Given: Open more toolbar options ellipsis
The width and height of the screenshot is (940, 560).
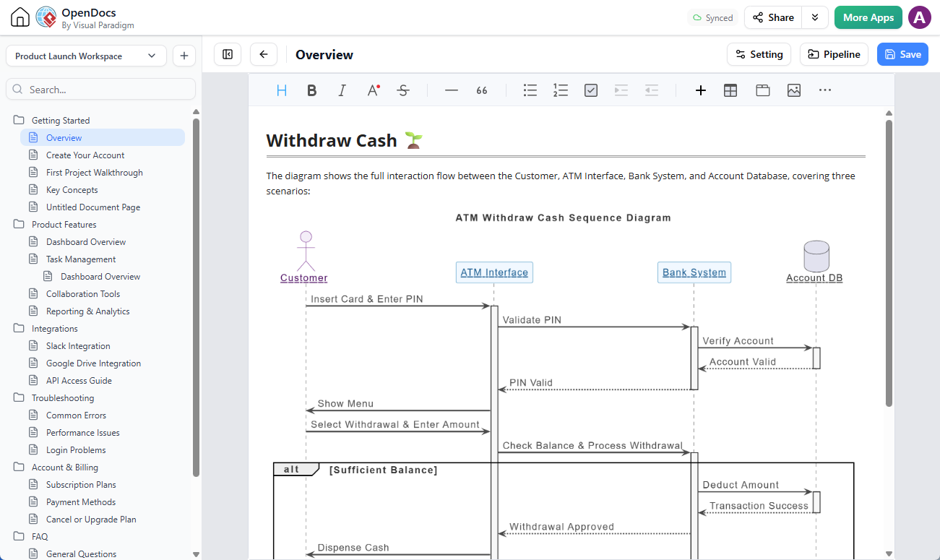Looking at the screenshot, I should tap(825, 90).
